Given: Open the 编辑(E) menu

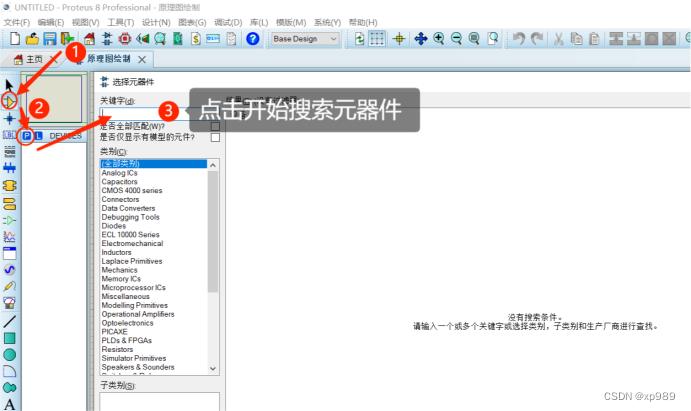Looking at the screenshot, I should point(51,22).
